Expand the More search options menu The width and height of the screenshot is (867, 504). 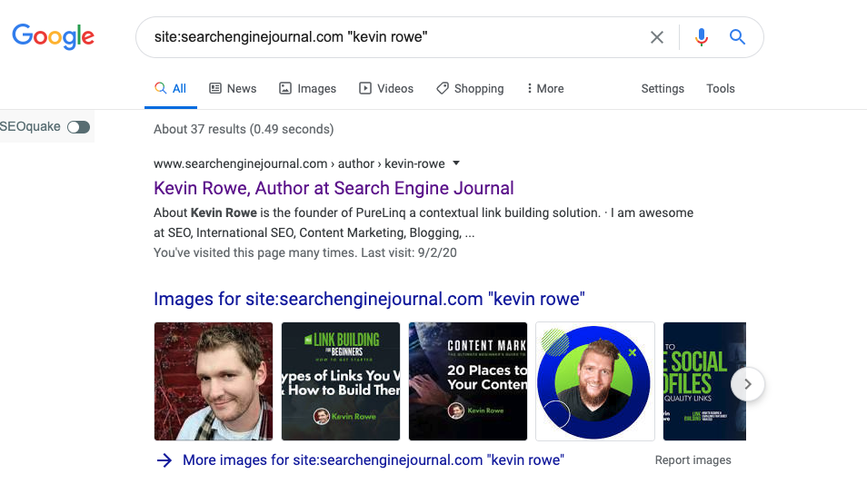[545, 88]
